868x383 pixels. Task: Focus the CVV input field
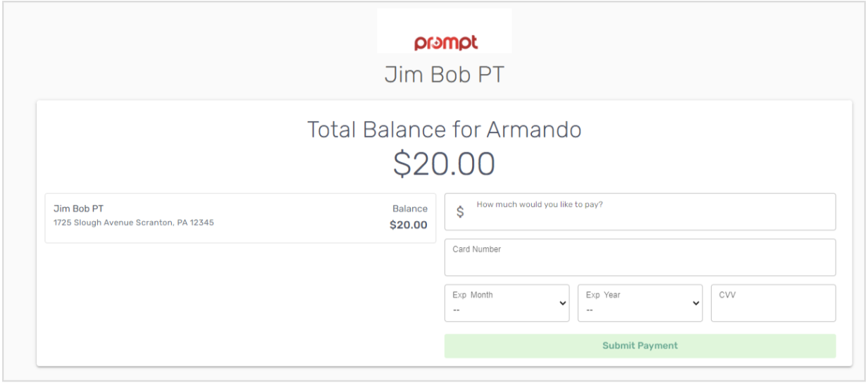coord(773,303)
